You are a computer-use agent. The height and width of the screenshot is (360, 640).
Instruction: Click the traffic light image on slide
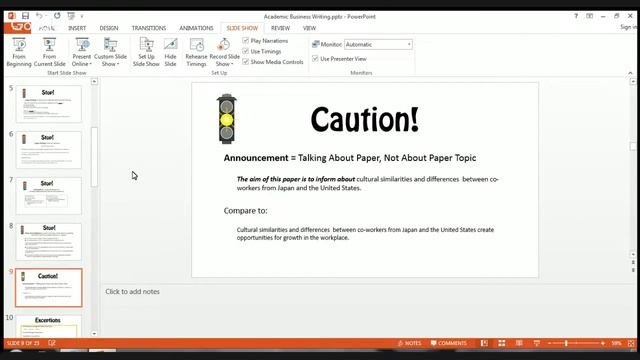[x=227, y=119]
